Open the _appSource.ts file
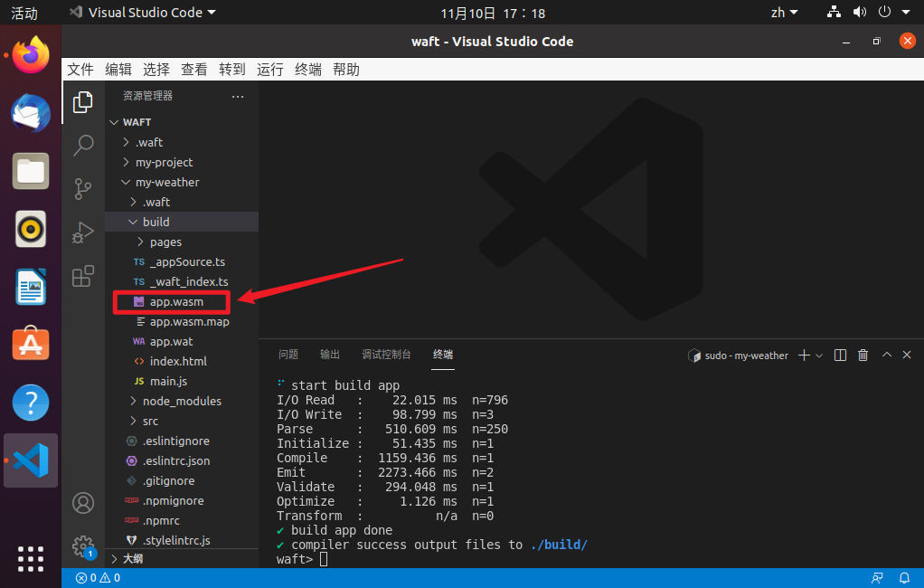Viewport: 924px width, 588px height. (x=182, y=261)
